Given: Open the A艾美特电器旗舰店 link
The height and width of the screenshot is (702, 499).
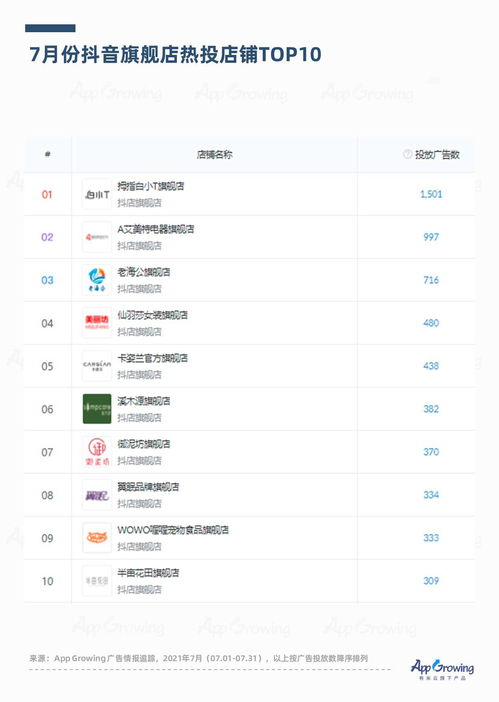Looking at the screenshot, I should click(x=156, y=229).
